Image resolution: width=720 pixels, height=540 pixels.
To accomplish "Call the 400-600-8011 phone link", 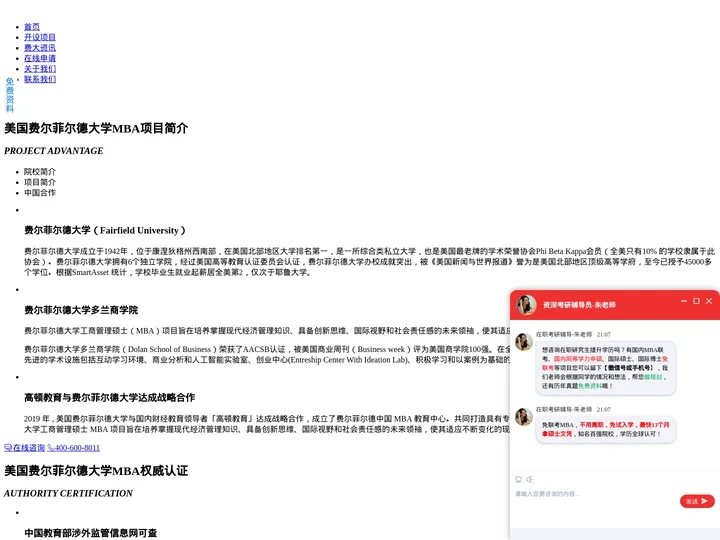I will pos(73,448).
